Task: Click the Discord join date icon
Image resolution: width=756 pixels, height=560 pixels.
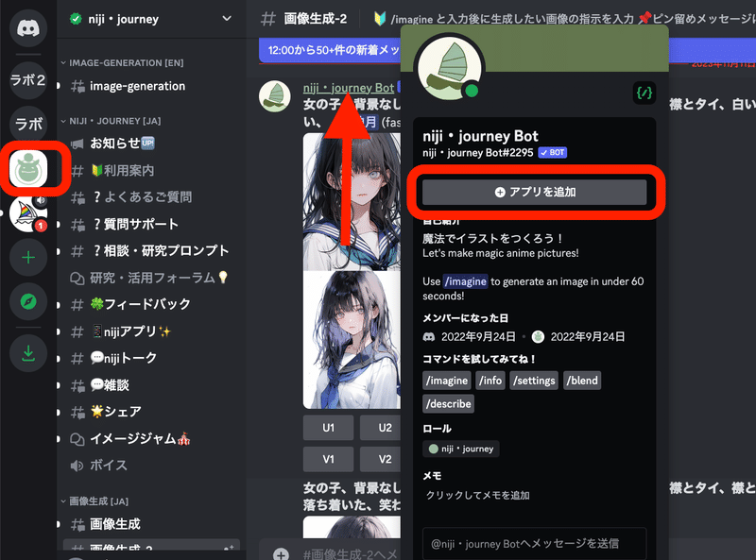Action: [x=429, y=336]
